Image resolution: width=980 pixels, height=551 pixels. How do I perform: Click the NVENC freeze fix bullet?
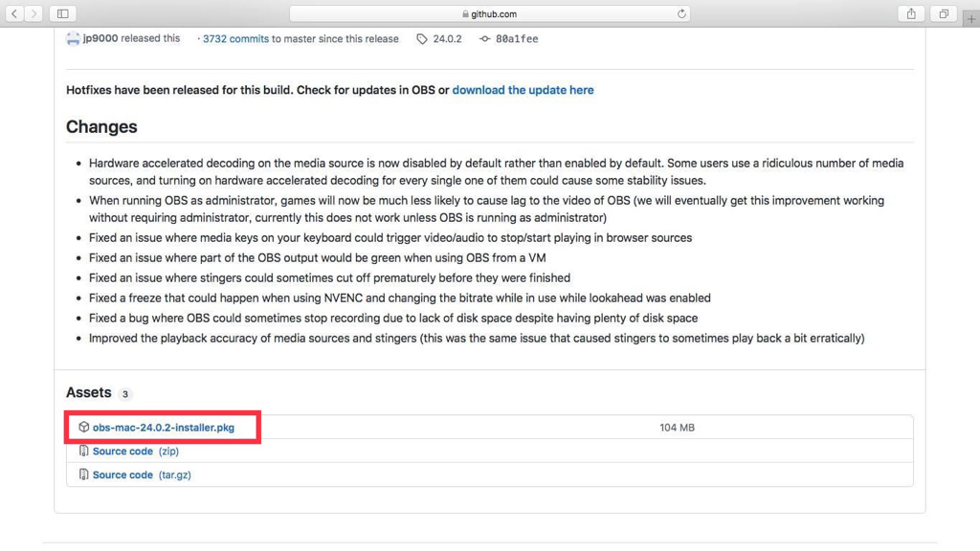400,298
